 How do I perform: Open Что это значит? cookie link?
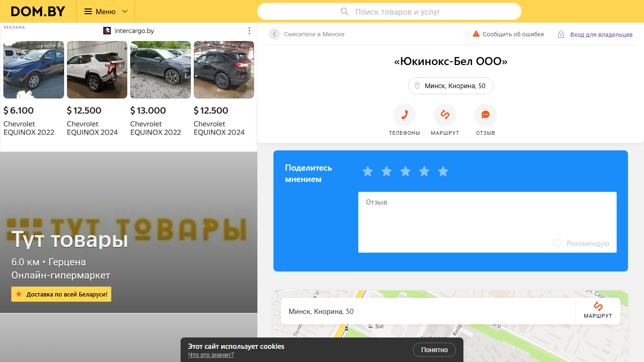pos(211,355)
